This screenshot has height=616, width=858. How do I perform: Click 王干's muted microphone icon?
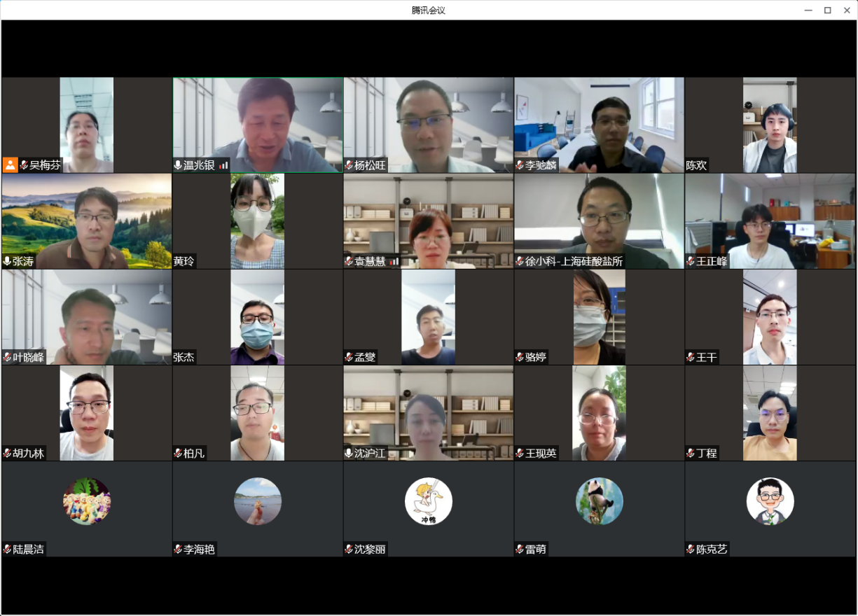pos(691,357)
